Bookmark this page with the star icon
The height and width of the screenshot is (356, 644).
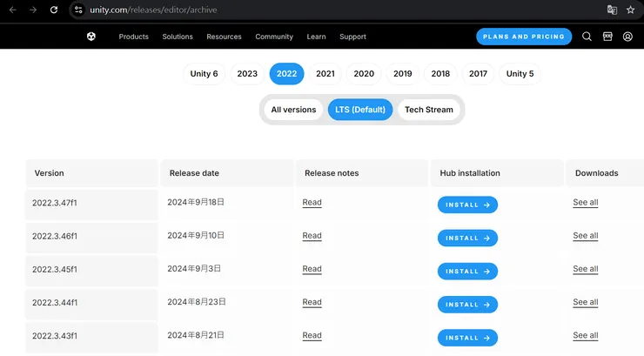pyautogui.click(x=630, y=10)
